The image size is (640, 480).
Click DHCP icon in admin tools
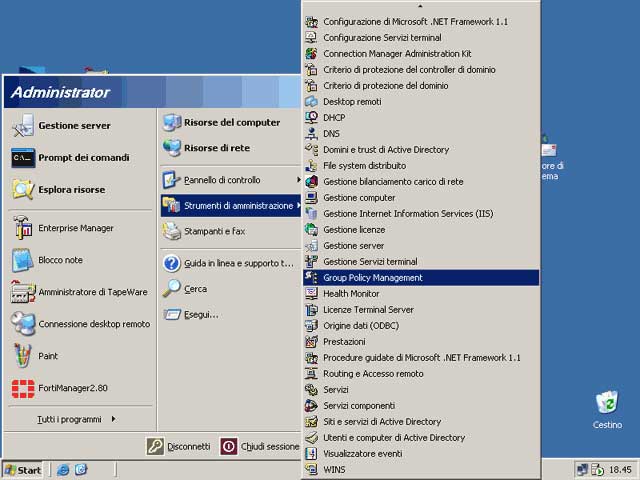click(x=311, y=118)
